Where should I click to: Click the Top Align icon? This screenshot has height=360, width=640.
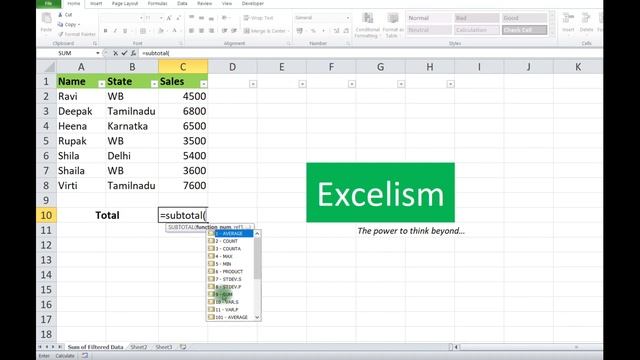click(x=191, y=18)
